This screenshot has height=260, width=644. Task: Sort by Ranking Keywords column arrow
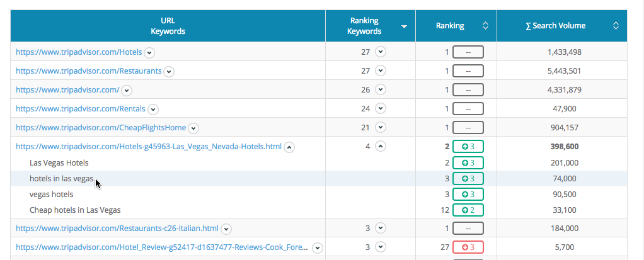pos(404,26)
